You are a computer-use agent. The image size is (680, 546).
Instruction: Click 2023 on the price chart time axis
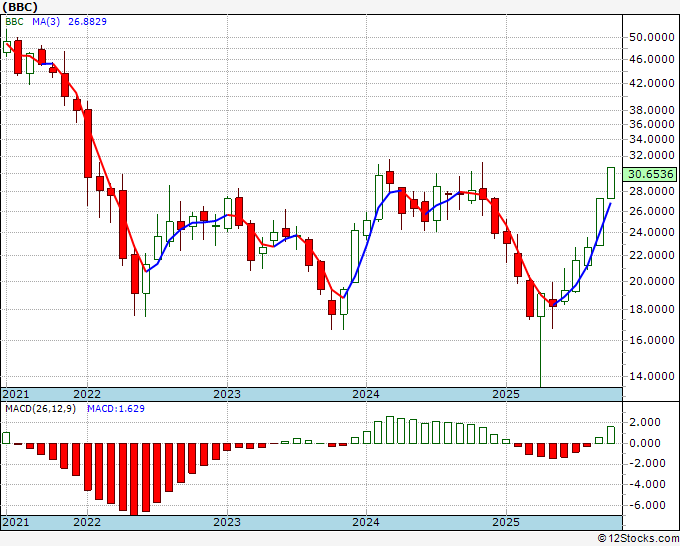coord(227,394)
